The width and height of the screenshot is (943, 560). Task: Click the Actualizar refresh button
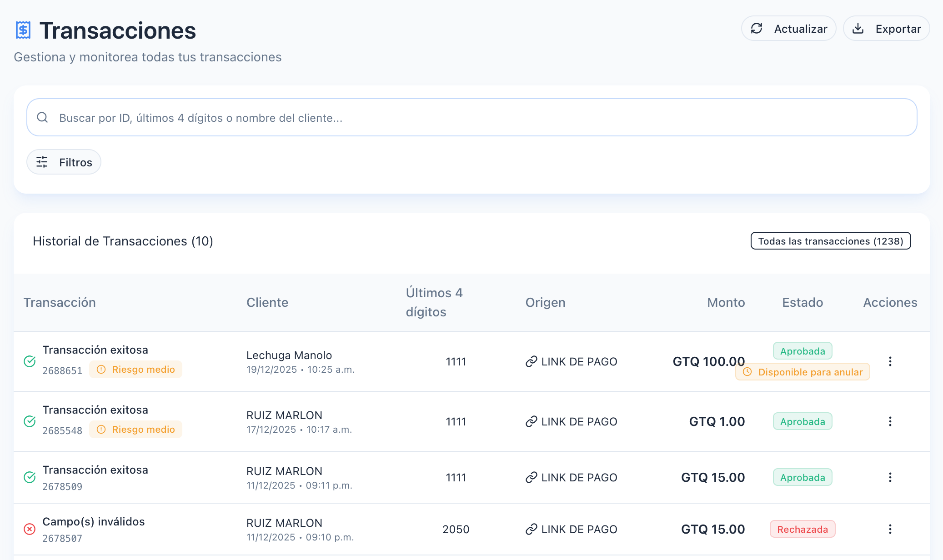pyautogui.click(x=788, y=29)
